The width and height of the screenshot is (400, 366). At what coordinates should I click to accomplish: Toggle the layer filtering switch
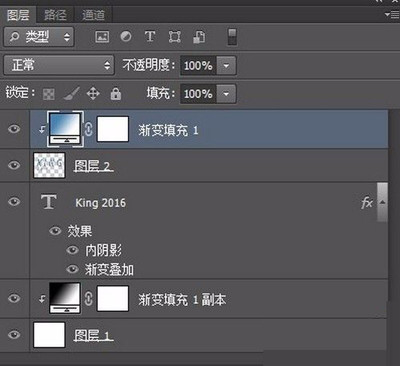(x=232, y=37)
